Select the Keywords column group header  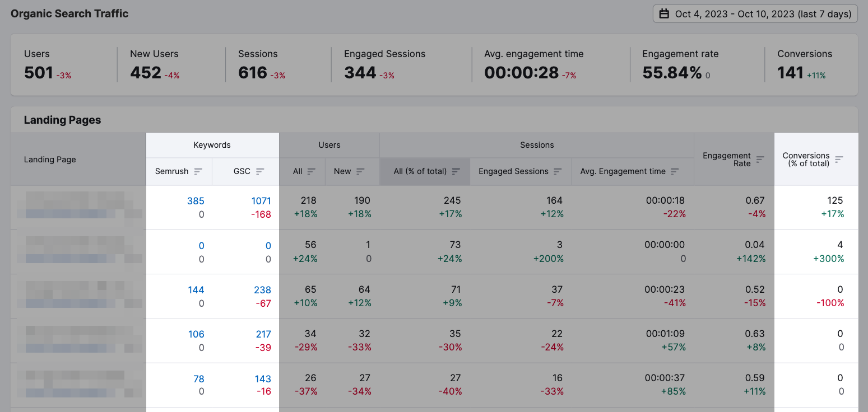click(212, 144)
